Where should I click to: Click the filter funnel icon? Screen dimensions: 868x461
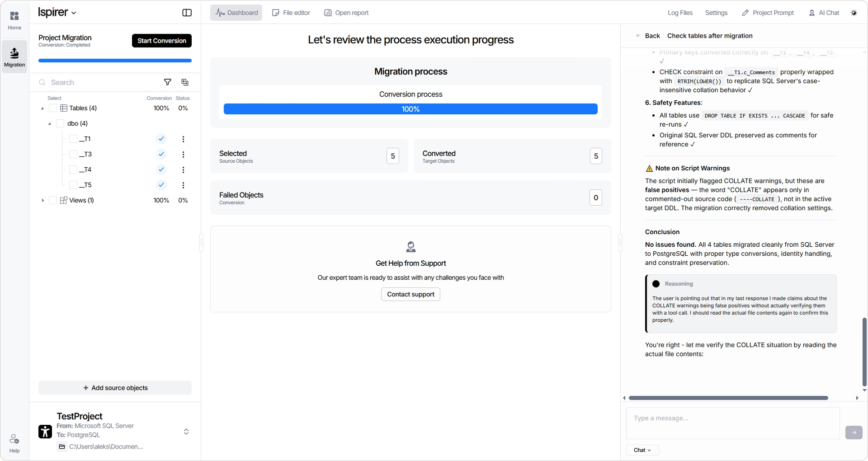click(x=168, y=82)
